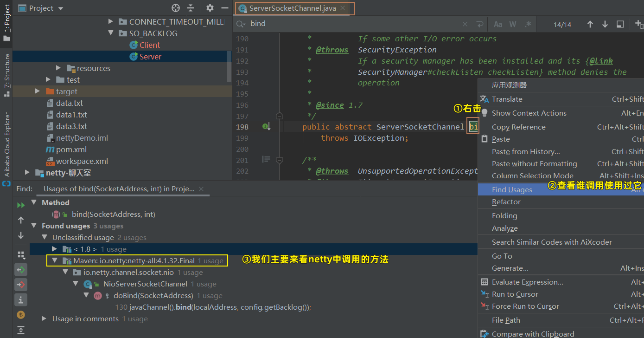This screenshot has width=644, height=338.
Task: Open the Group By options icon
Action: tap(21, 254)
